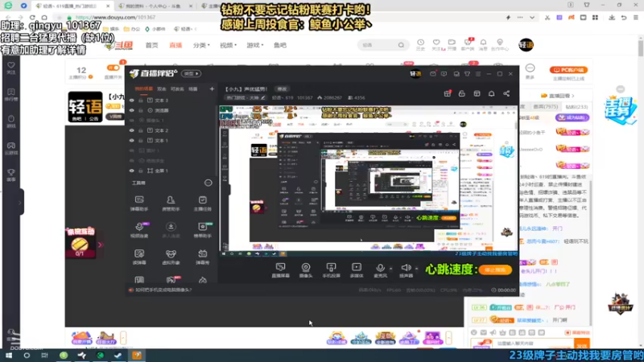Click the Douyu search input field
644x362 pixels.
378,45
